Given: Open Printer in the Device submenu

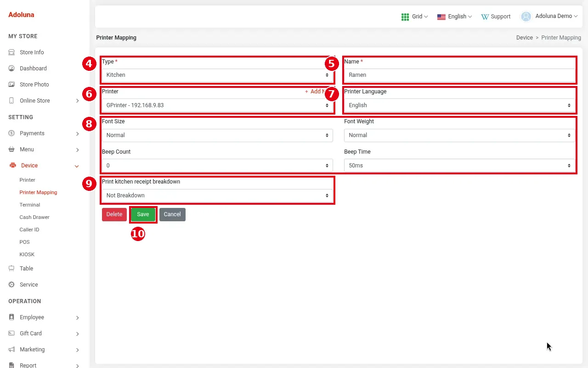Looking at the screenshot, I should (x=28, y=180).
